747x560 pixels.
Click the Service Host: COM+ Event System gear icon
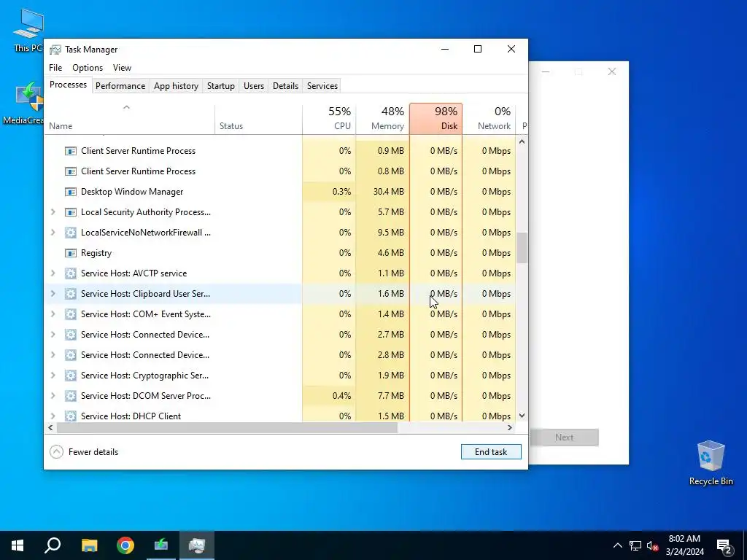coord(71,314)
